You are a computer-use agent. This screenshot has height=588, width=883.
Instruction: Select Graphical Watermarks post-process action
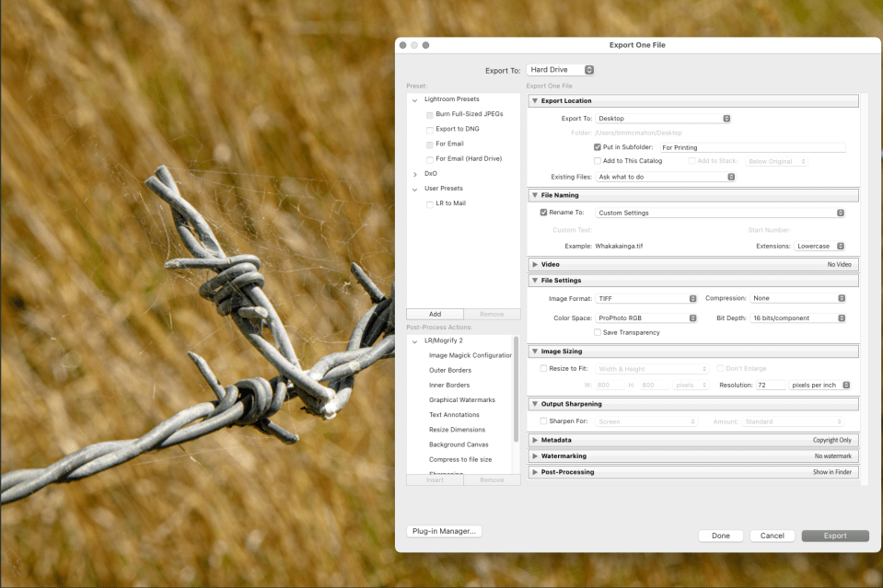[x=461, y=400]
